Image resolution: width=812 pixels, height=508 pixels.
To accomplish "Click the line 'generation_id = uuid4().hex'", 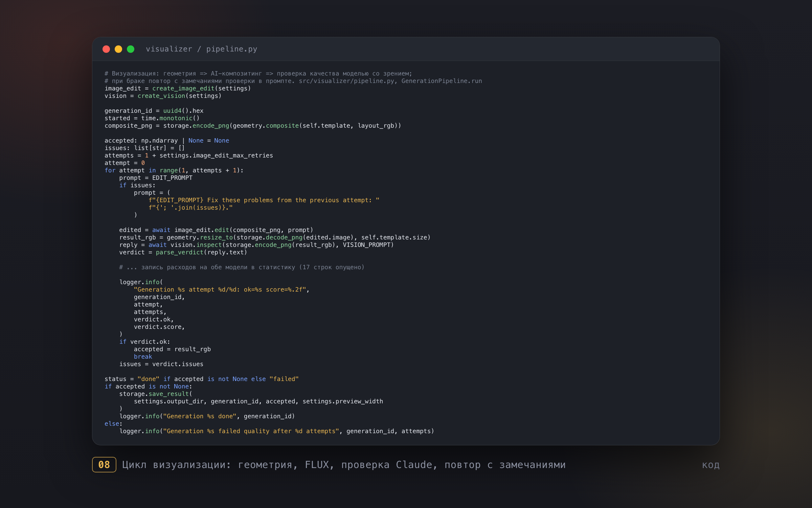I will tap(154, 111).
